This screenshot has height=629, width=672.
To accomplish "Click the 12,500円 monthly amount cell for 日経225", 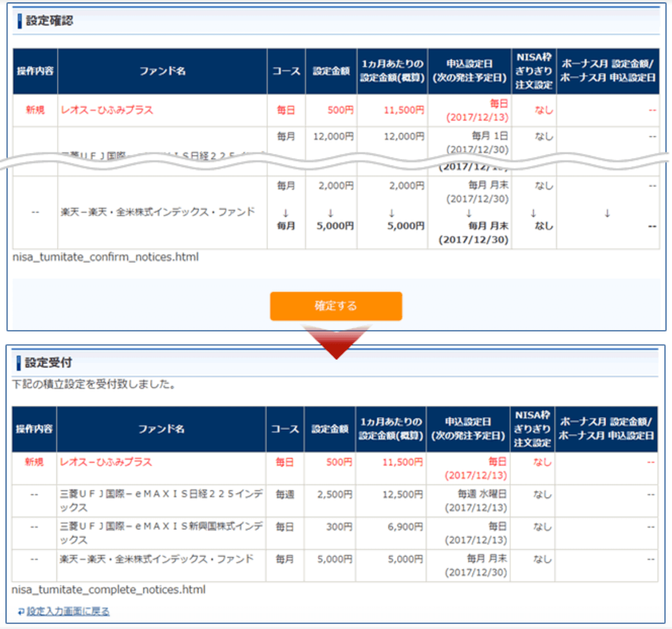I will 404,494.
